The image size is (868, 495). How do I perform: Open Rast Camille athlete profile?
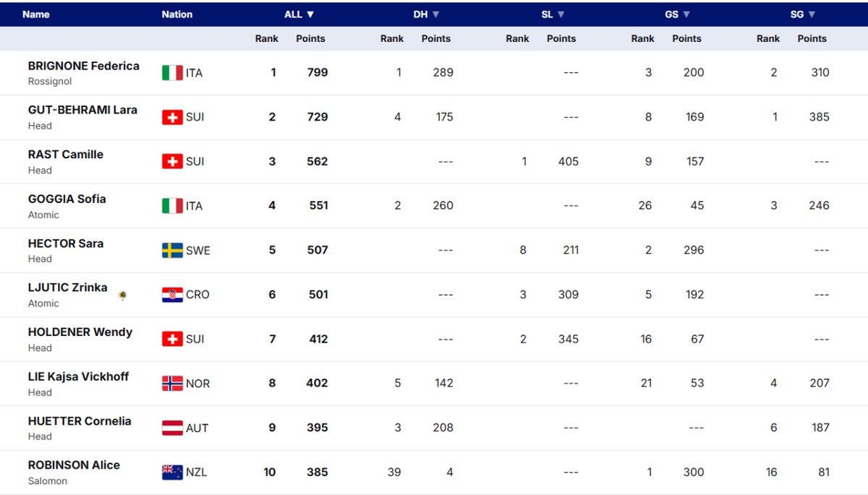tap(65, 155)
